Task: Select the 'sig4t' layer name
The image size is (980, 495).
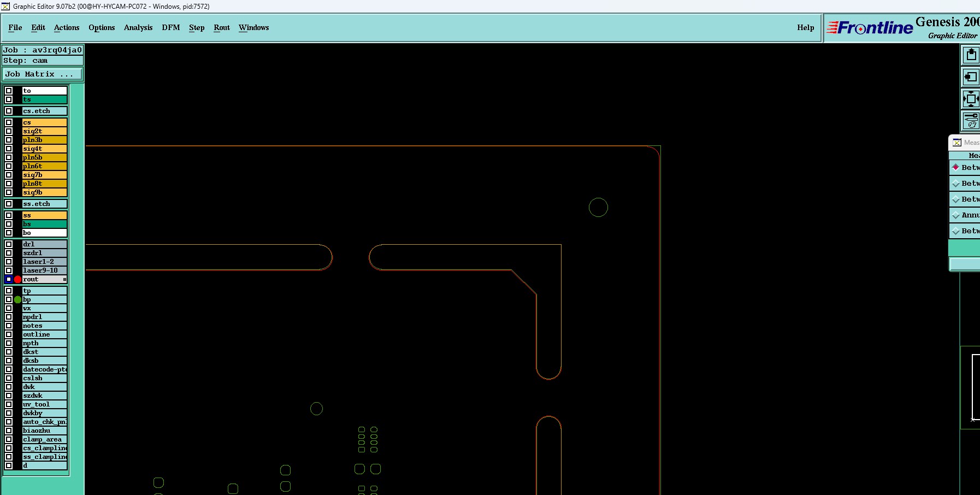Action: click(x=45, y=149)
